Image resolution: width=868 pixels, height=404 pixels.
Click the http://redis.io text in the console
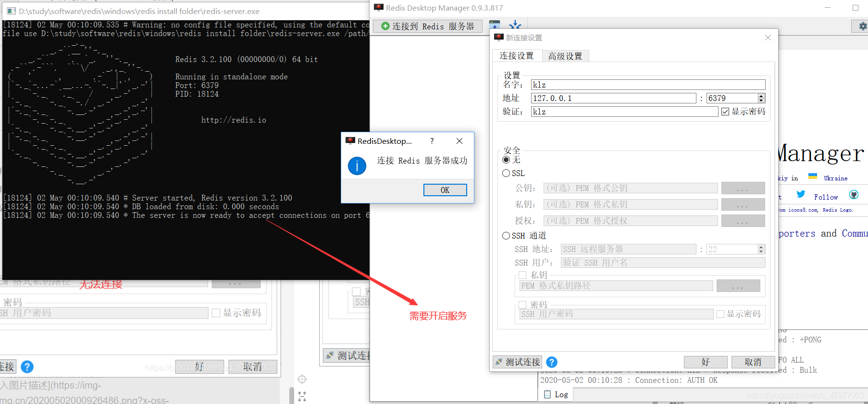(x=234, y=120)
